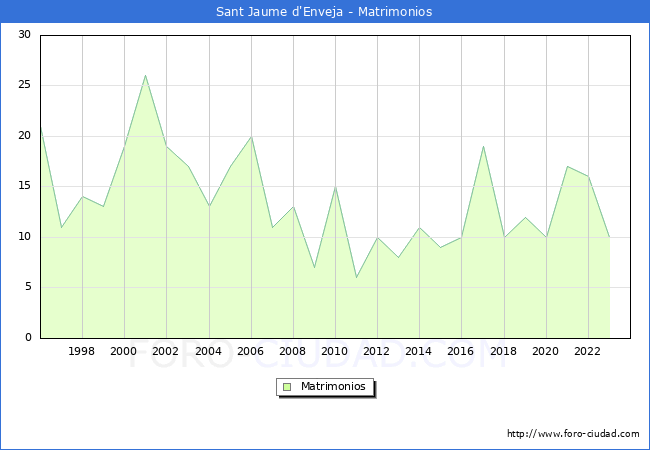This screenshot has height=450, width=650.
Task: Click the x-axis label 2022
Action: [x=587, y=351]
